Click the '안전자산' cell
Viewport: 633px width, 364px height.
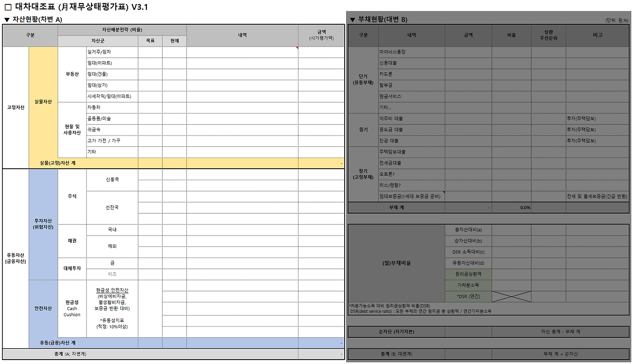[x=44, y=309]
